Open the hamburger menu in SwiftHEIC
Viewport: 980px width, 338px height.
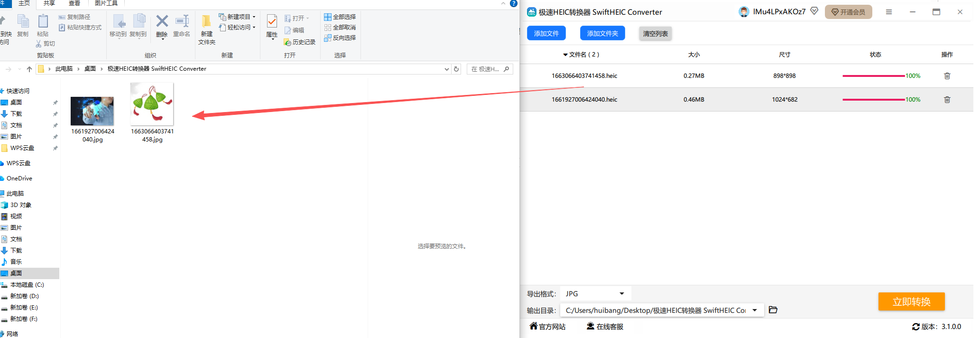click(x=888, y=12)
